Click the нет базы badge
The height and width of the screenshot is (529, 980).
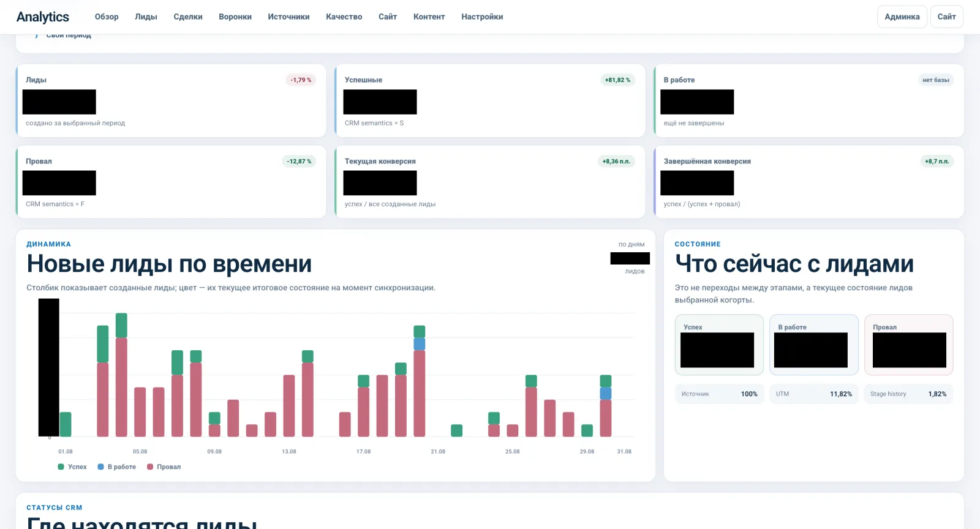936,80
